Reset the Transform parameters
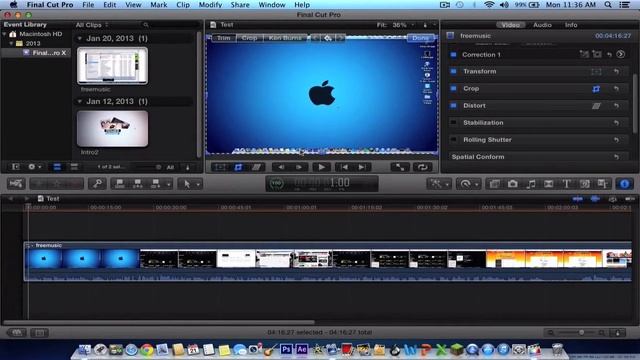 [616, 71]
